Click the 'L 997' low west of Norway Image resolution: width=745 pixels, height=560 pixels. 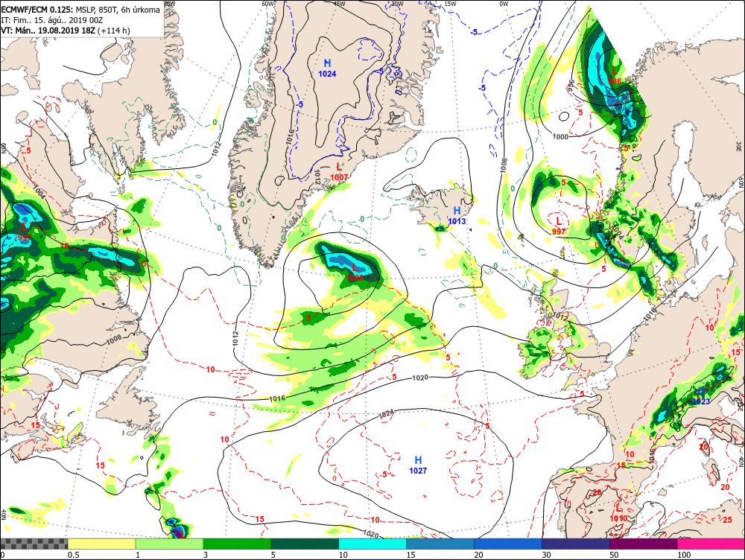coord(559,226)
